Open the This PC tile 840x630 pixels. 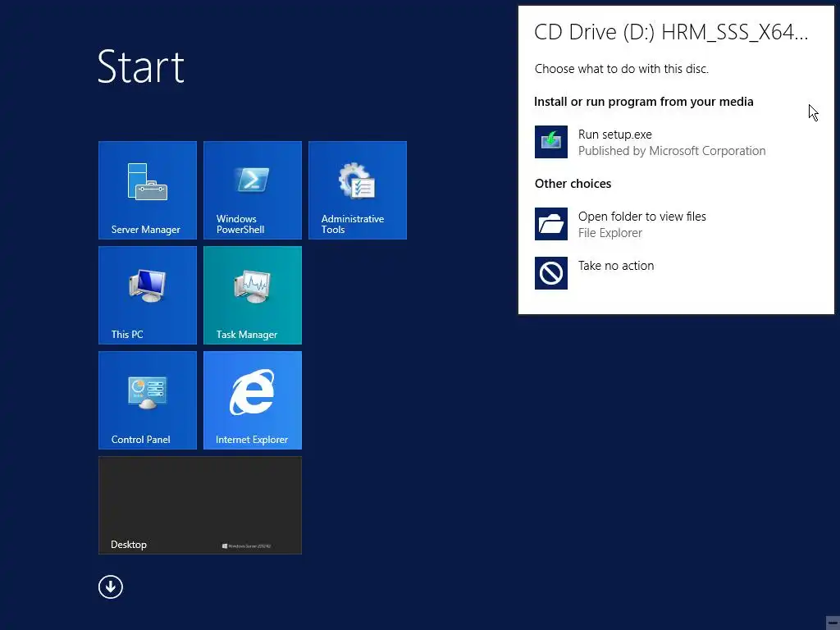pos(148,295)
